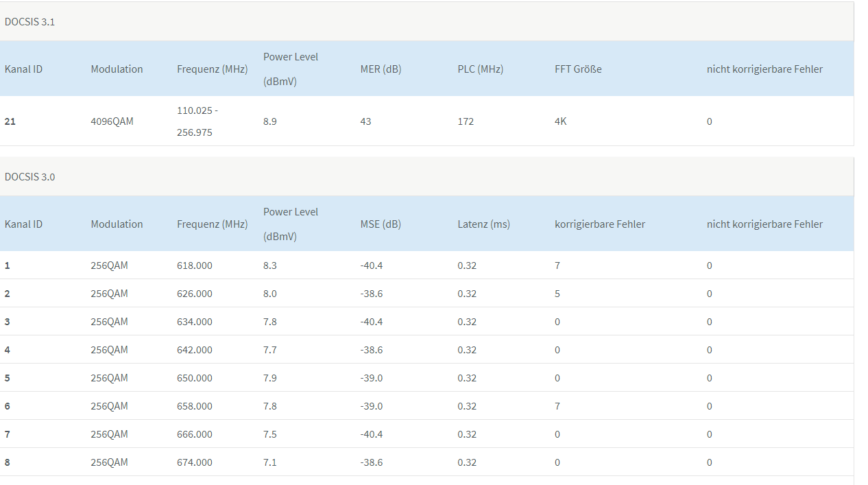
Task: Select the 658.000 frequency in channel 6 row
Action: pos(195,406)
